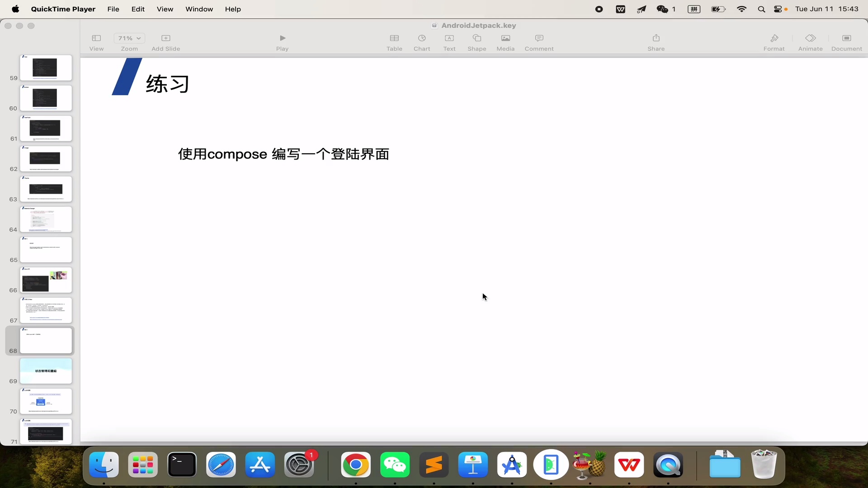
Task: Launch WeChat from the Dock
Action: (x=395, y=465)
